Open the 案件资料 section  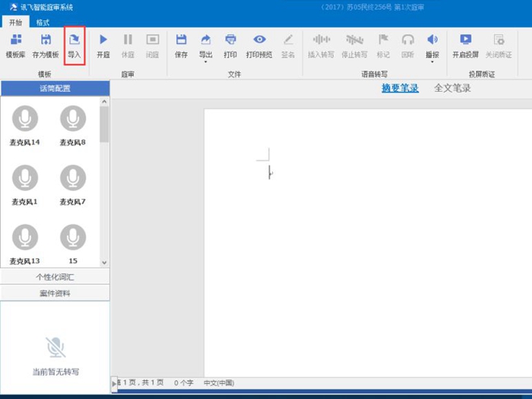tap(55, 293)
